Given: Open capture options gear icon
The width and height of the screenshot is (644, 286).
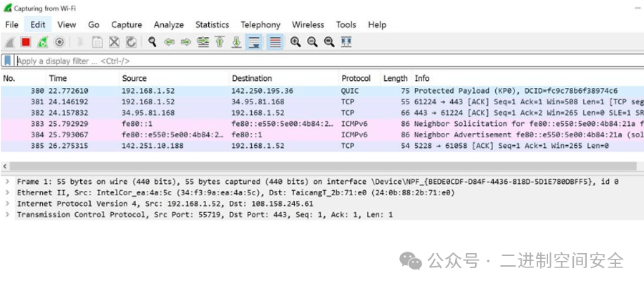Looking at the screenshot, I should 59,42.
